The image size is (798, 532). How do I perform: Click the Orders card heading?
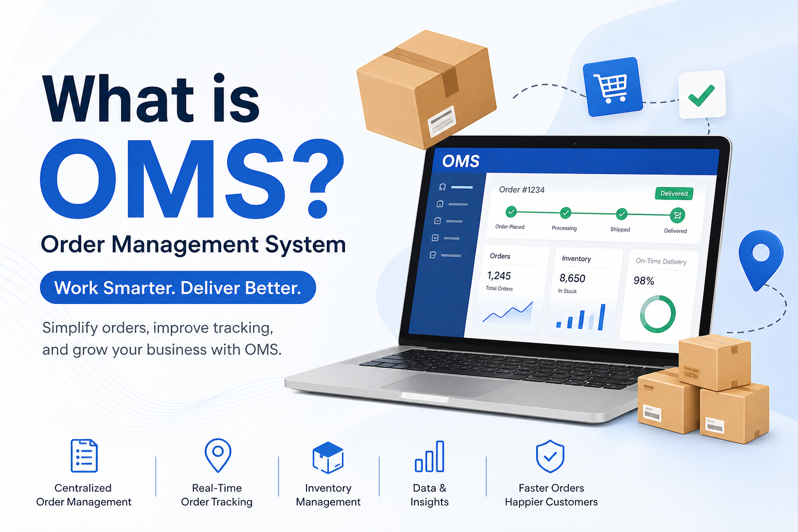pyautogui.click(x=500, y=256)
